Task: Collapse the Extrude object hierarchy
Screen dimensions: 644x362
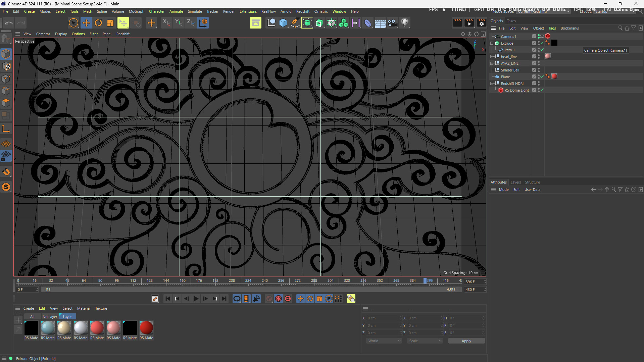Action: pyautogui.click(x=492, y=43)
